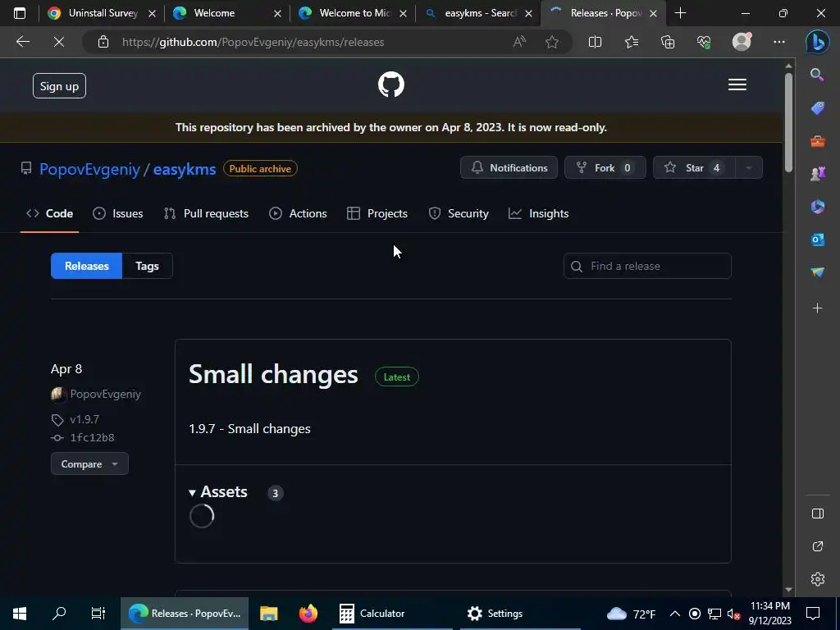This screenshot has width=840, height=630.
Task: Open link in new window sidebar icon
Action: click(x=818, y=546)
